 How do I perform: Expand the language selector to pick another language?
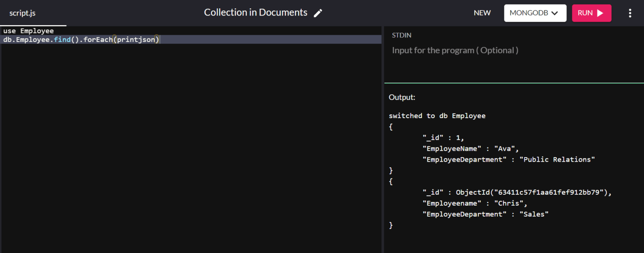[x=535, y=13]
